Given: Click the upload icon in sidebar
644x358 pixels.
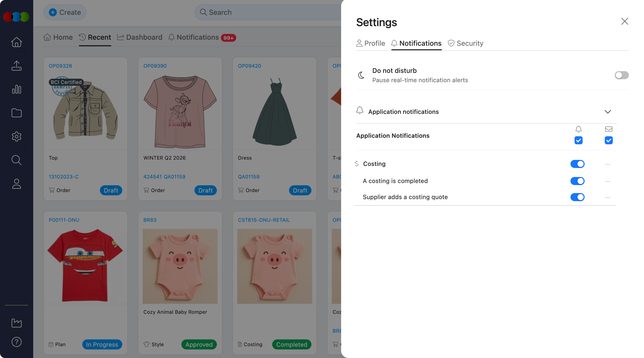Looking at the screenshot, I should click(x=17, y=66).
